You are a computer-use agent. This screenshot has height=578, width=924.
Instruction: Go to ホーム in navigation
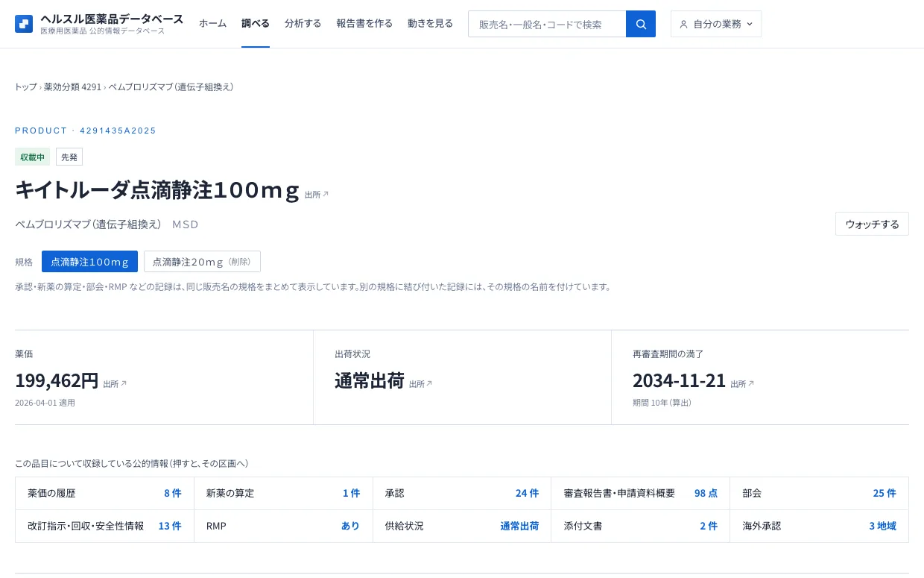coord(212,24)
